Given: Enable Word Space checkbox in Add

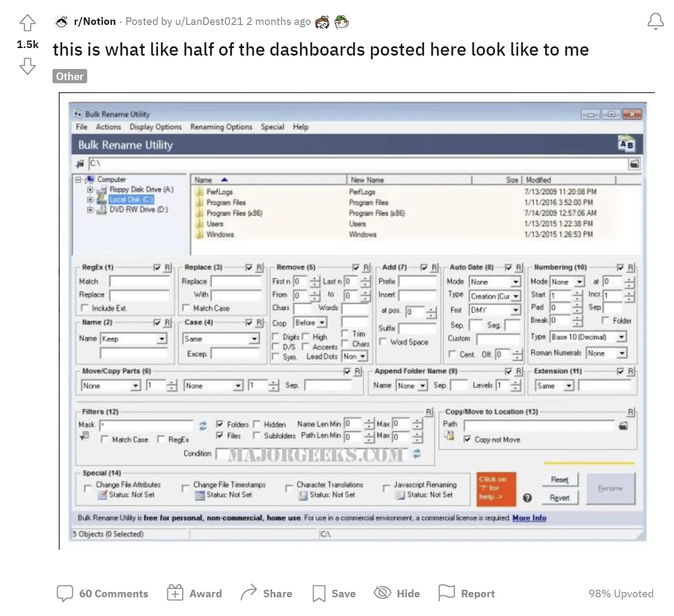Looking at the screenshot, I should pos(383,342).
